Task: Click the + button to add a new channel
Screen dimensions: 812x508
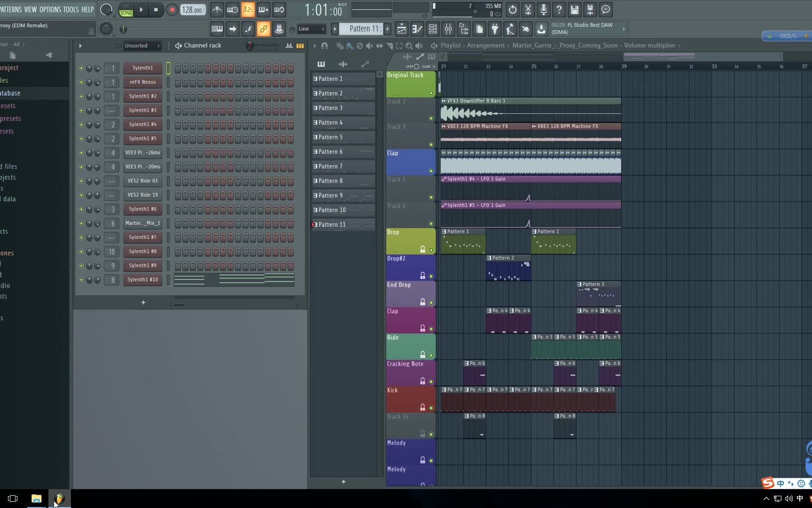Action: [x=143, y=303]
